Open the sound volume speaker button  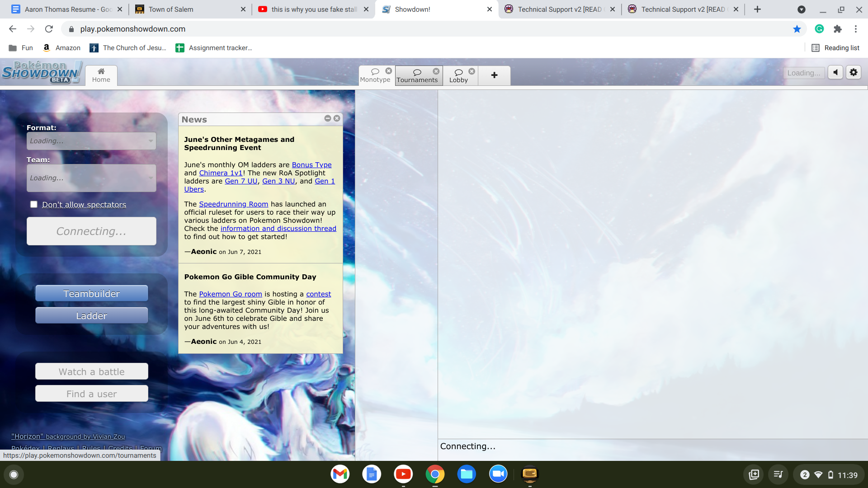click(835, 72)
